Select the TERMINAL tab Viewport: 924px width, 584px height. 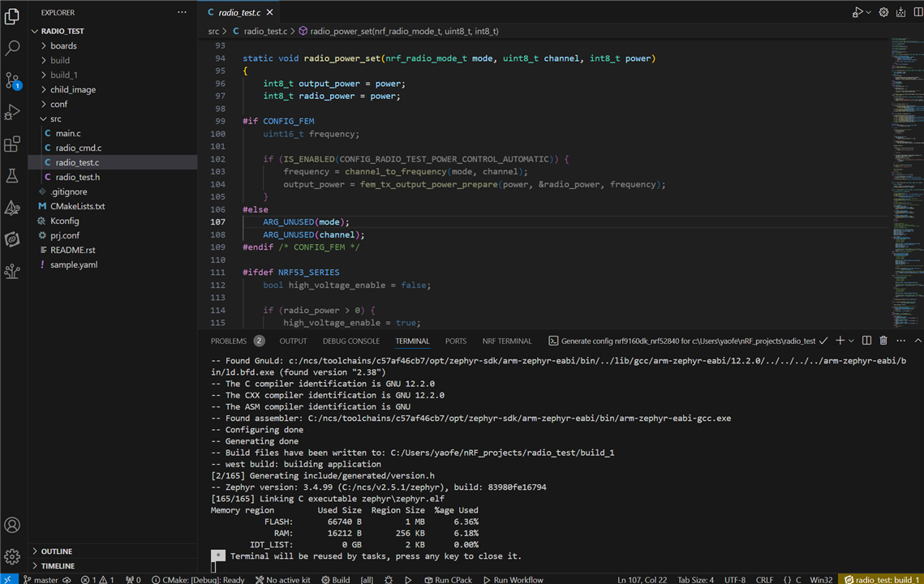pyautogui.click(x=412, y=341)
